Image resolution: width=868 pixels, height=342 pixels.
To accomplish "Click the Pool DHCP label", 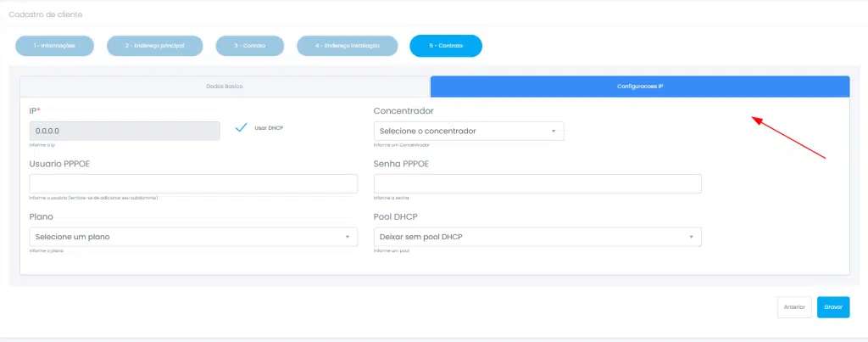I will [x=395, y=216].
